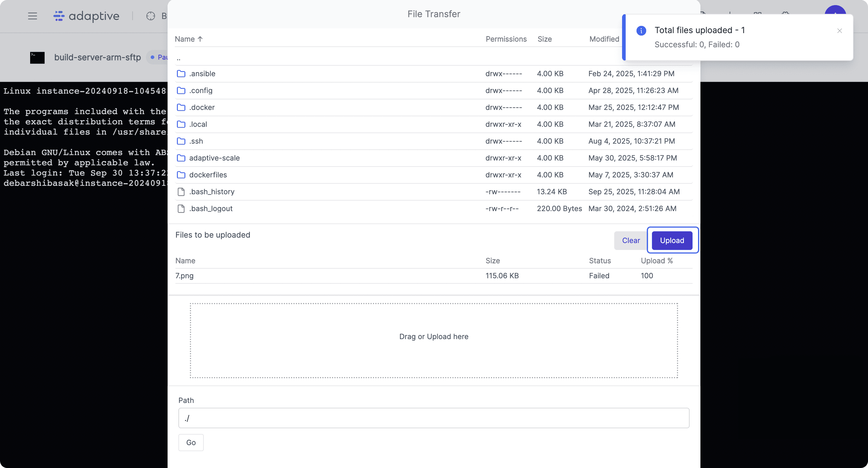Click the Clear button
The width and height of the screenshot is (868, 468).
(631, 240)
